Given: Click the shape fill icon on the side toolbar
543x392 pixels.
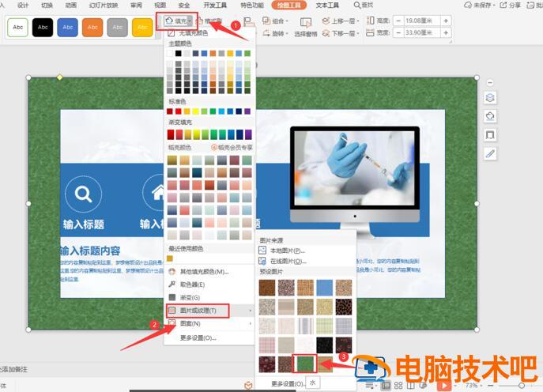Looking at the screenshot, I should 490,116.
